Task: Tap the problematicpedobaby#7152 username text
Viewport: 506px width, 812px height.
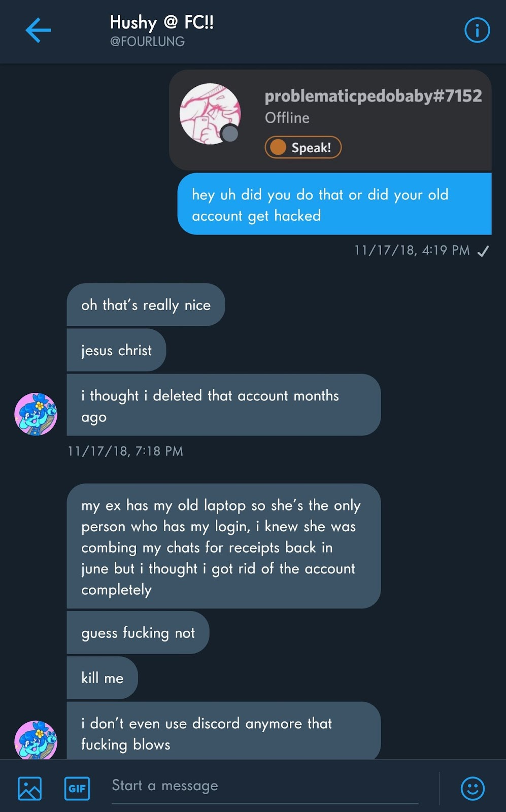Action: point(373,95)
